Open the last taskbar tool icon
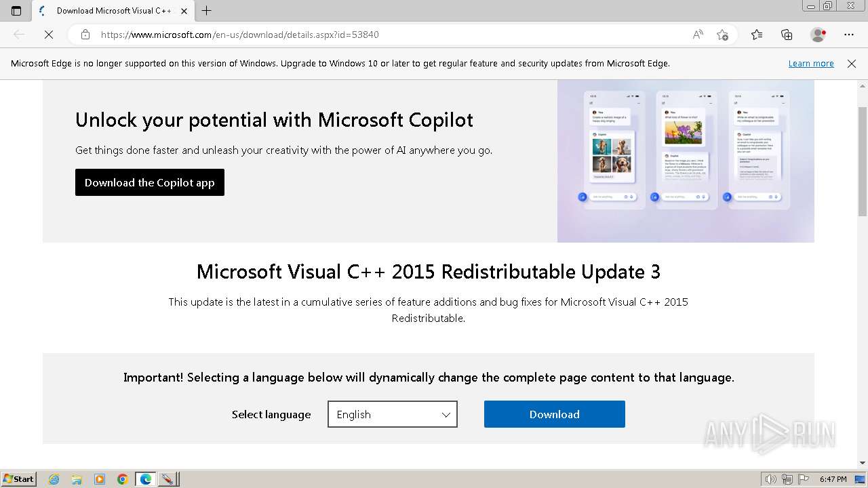The width and height of the screenshot is (868, 488). coord(167,479)
